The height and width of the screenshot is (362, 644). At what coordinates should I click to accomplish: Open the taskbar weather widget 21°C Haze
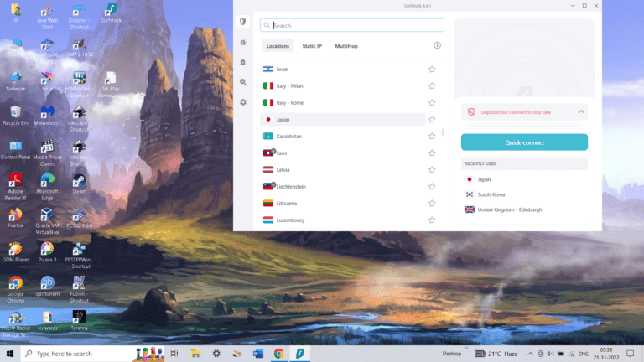coord(496,354)
